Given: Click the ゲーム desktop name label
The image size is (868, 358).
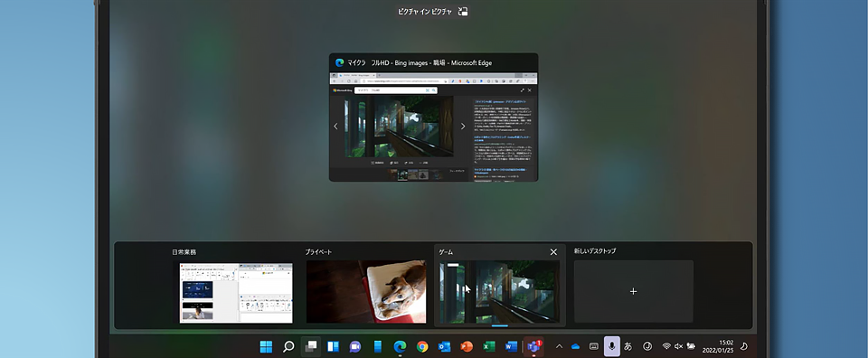Looking at the screenshot, I should [x=446, y=251].
